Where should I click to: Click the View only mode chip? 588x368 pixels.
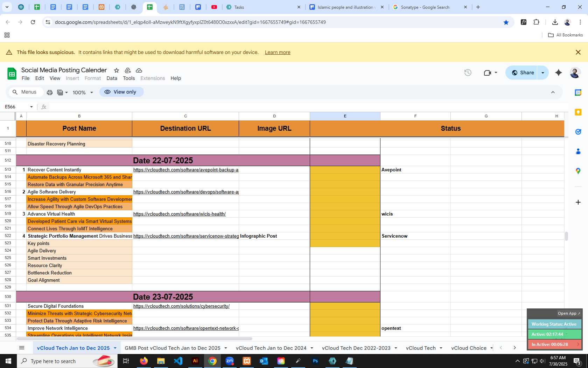tap(121, 92)
